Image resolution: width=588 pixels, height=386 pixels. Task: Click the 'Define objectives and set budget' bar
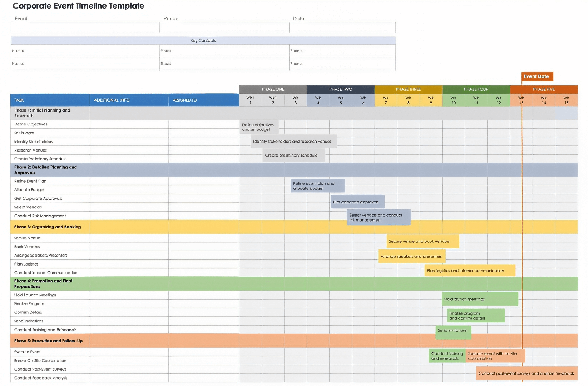pos(259,127)
